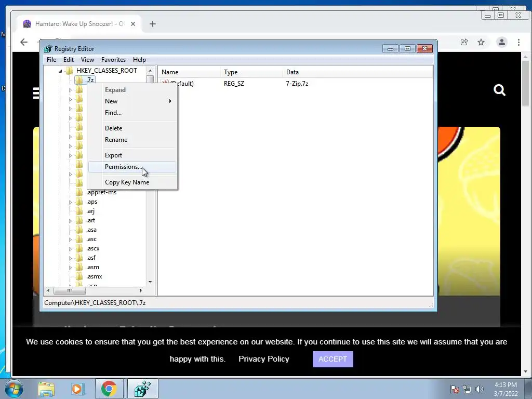Click REG_SZ type cell
Screen dimensions: 532x399
[234, 84]
